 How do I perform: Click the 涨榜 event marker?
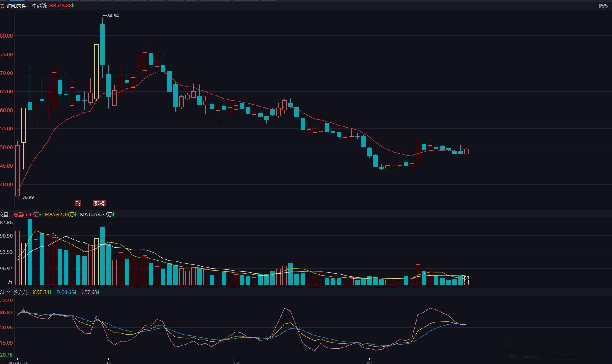click(99, 203)
